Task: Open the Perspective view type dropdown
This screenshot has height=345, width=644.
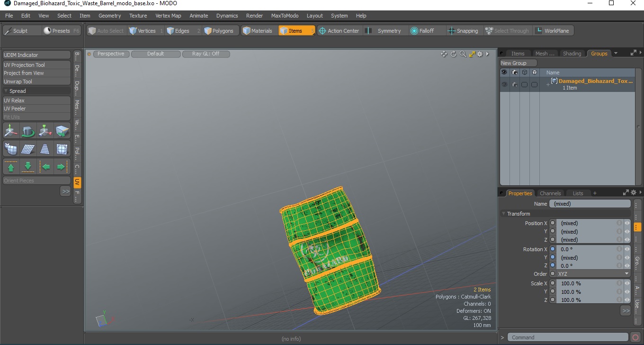Action: tap(111, 54)
